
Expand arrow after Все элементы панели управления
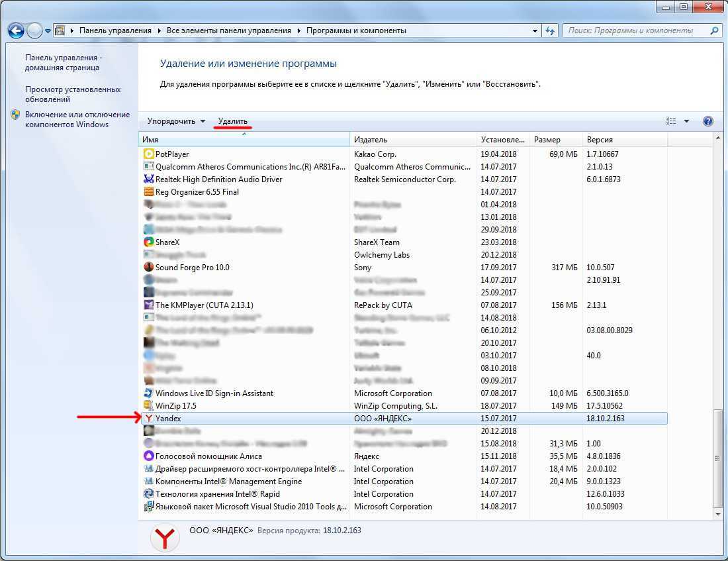298,30
